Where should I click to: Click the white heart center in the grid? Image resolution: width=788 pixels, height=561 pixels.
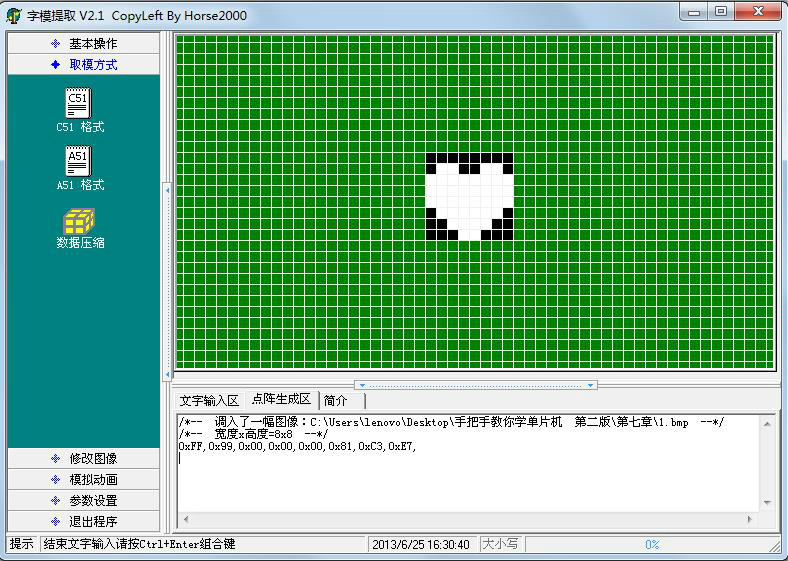click(469, 197)
